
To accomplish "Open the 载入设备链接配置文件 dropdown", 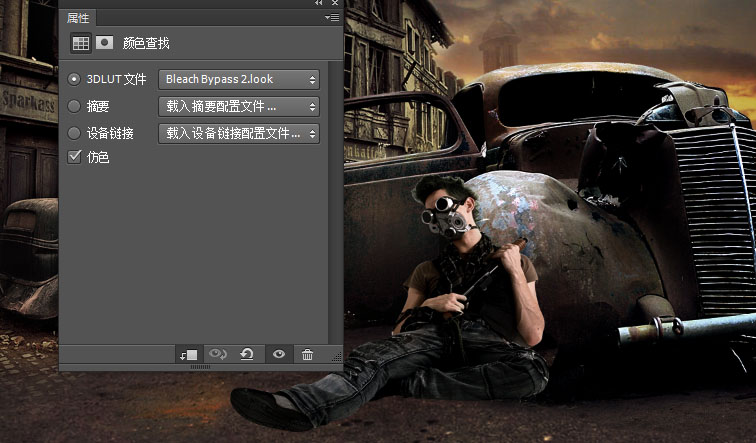I will (x=238, y=132).
